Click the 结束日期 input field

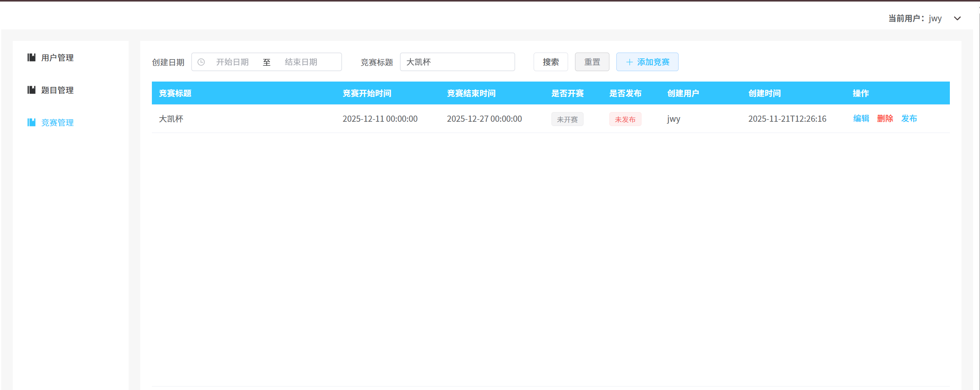pyautogui.click(x=301, y=62)
